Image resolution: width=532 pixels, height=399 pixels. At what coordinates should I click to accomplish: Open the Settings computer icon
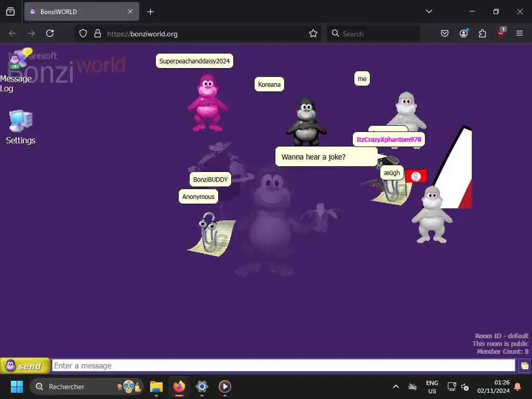tap(20, 127)
